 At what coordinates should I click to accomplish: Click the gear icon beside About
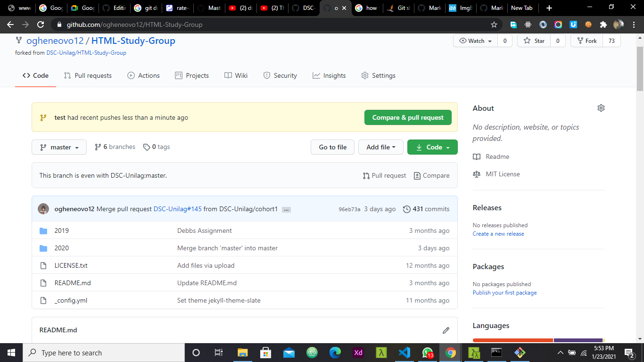[x=601, y=108]
